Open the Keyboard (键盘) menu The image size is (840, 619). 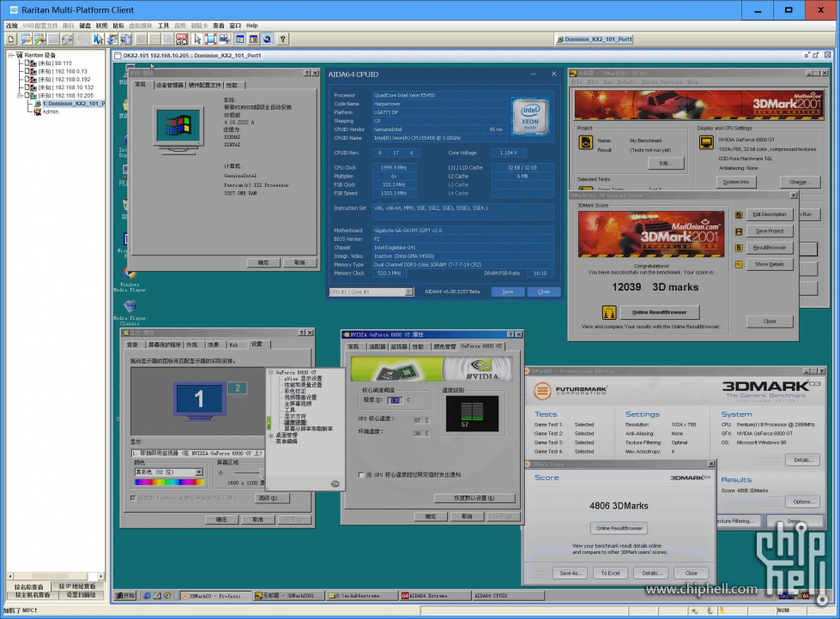[85, 26]
